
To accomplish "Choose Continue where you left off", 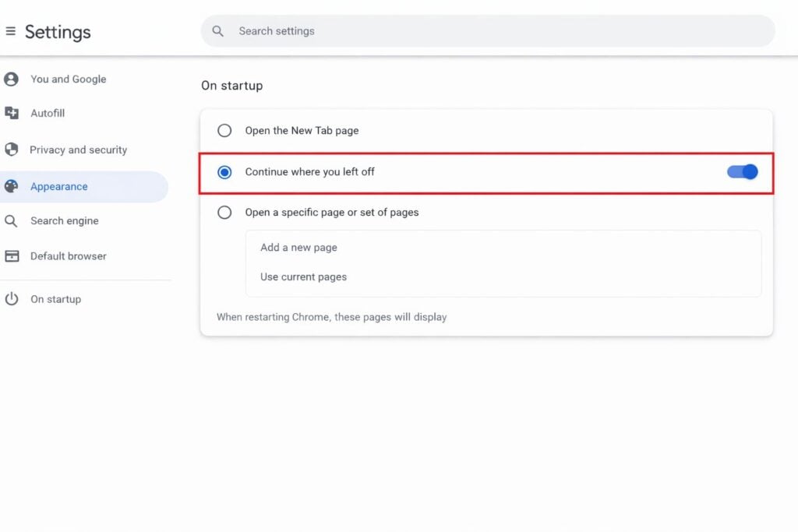I will [x=224, y=171].
